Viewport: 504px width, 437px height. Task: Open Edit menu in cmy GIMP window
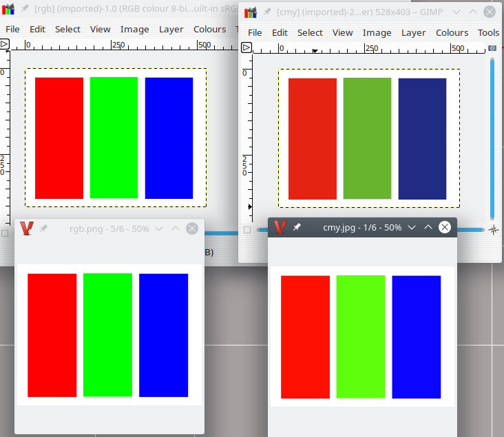click(280, 33)
